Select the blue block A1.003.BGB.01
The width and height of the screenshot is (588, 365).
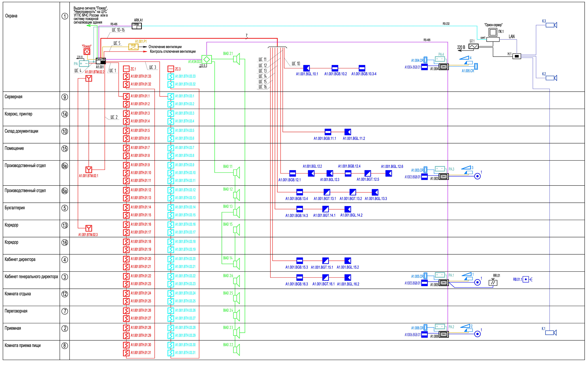(424, 177)
